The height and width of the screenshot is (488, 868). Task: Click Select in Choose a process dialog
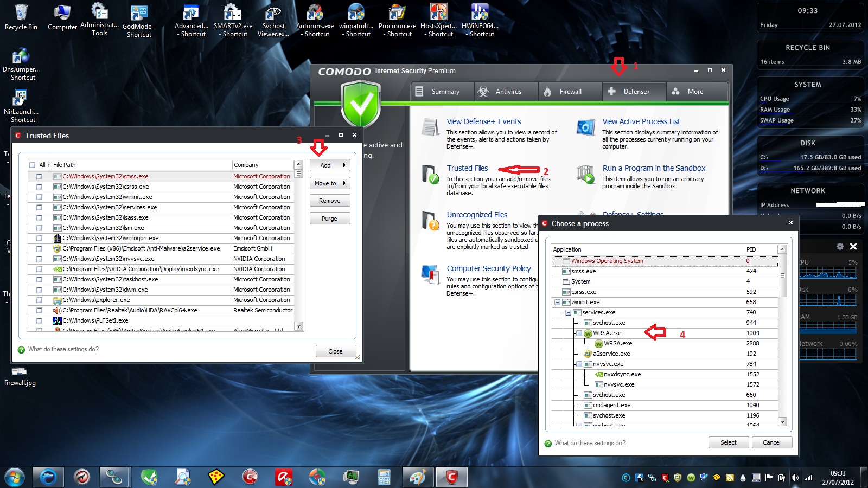tap(728, 442)
